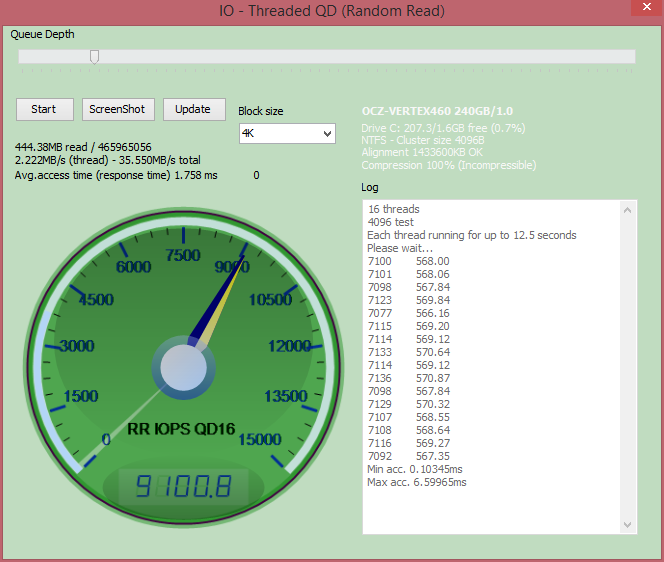This screenshot has width=664, height=562.
Task: Click the 1500 mark on the gauge
Action: 80,396
